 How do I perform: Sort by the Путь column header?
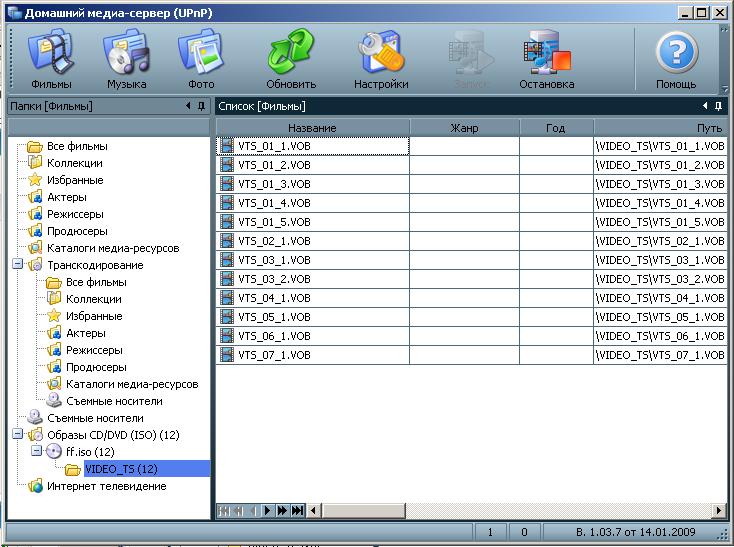click(660, 128)
